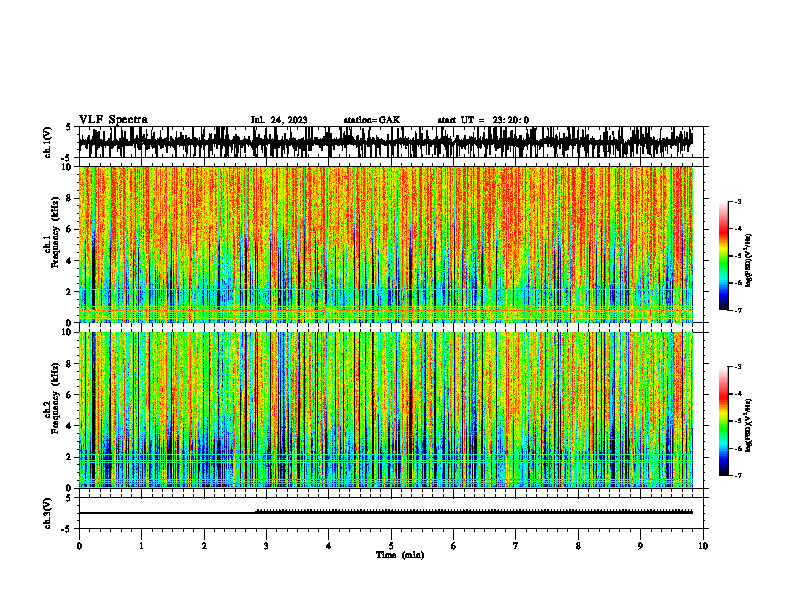The width and height of the screenshot is (792, 612).
Task: Click the "4" tick on the Time axis
Action: coord(329,546)
